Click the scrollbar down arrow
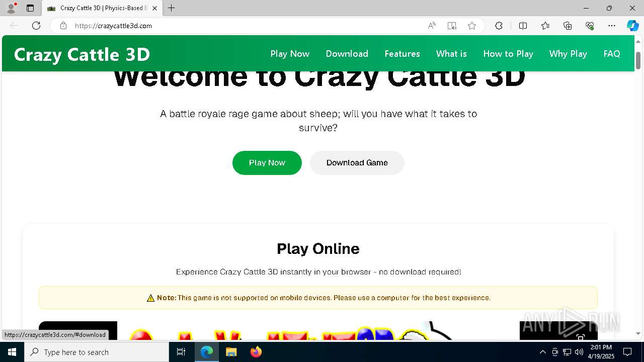 point(638,333)
